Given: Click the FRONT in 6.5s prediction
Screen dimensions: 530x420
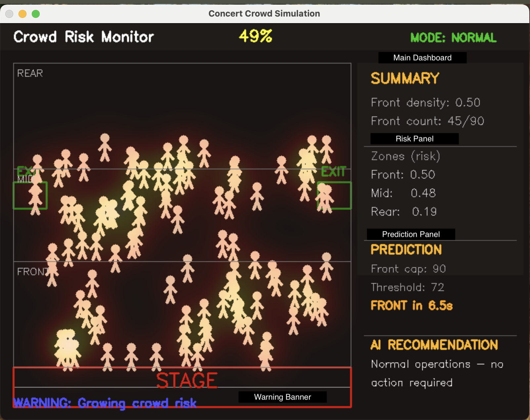Looking at the screenshot, I should 411,306.
